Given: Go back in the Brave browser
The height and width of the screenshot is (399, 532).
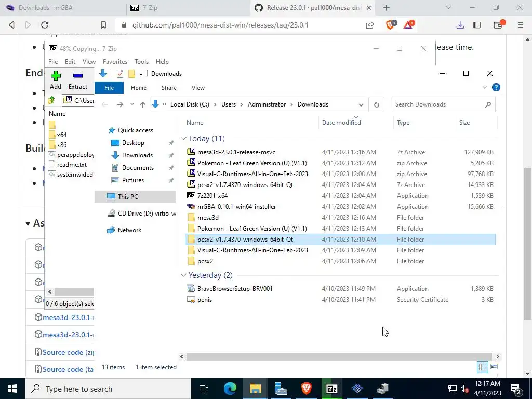Looking at the screenshot, I should coord(12,25).
